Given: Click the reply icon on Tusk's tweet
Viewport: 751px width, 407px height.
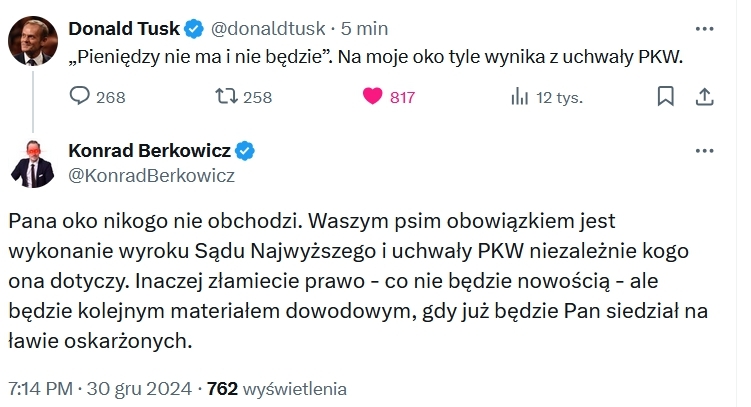Looking at the screenshot, I should (x=81, y=96).
